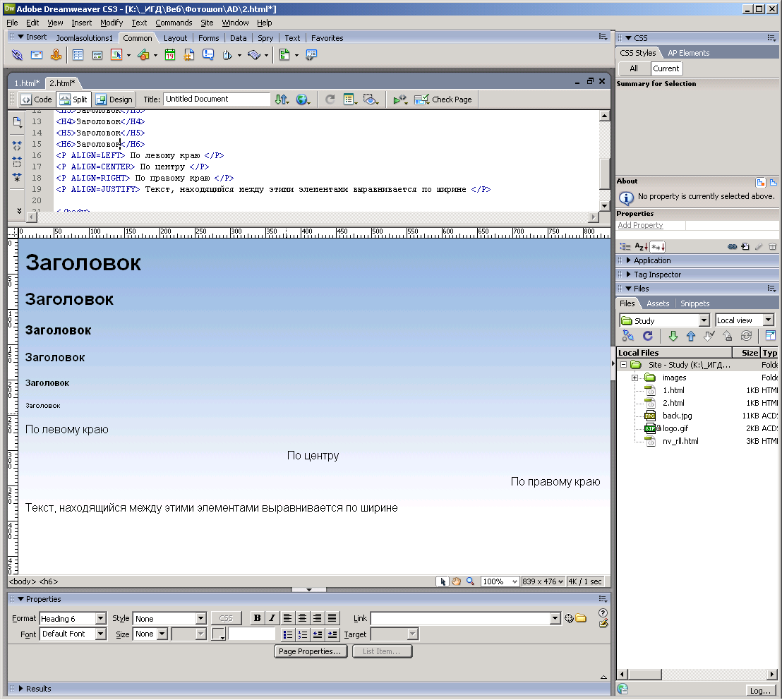Image resolution: width=782 pixels, height=700 pixels.
Task: Insert a Table icon in Common toolbar
Action: pyautogui.click(x=78, y=55)
